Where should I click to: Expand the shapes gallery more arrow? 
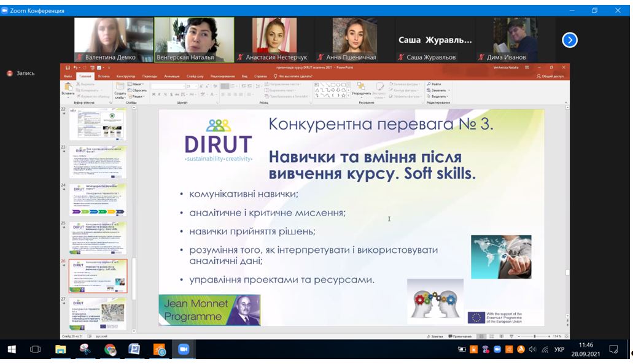tap(349, 96)
